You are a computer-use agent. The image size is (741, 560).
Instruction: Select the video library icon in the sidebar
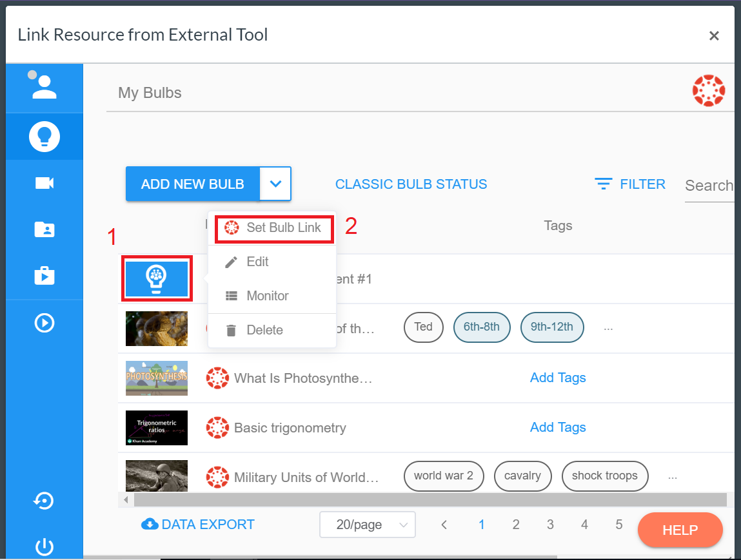(x=44, y=276)
